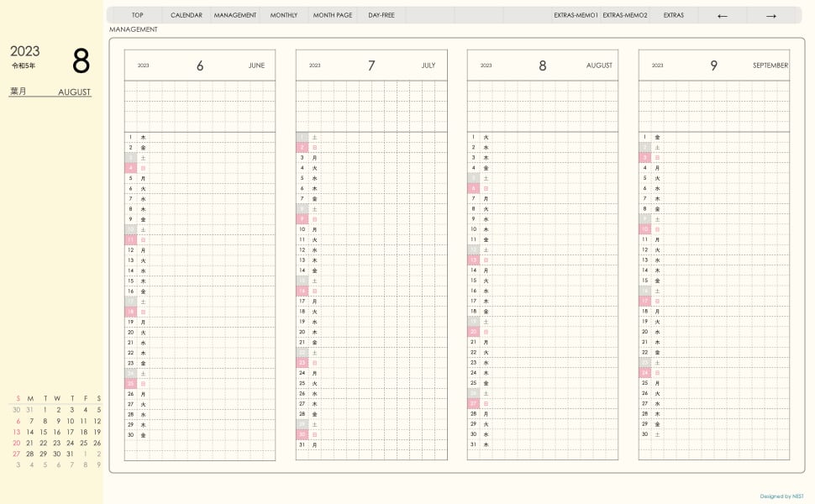
Task: Go to the MONTH PAGE tab
Action: pos(333,15)
